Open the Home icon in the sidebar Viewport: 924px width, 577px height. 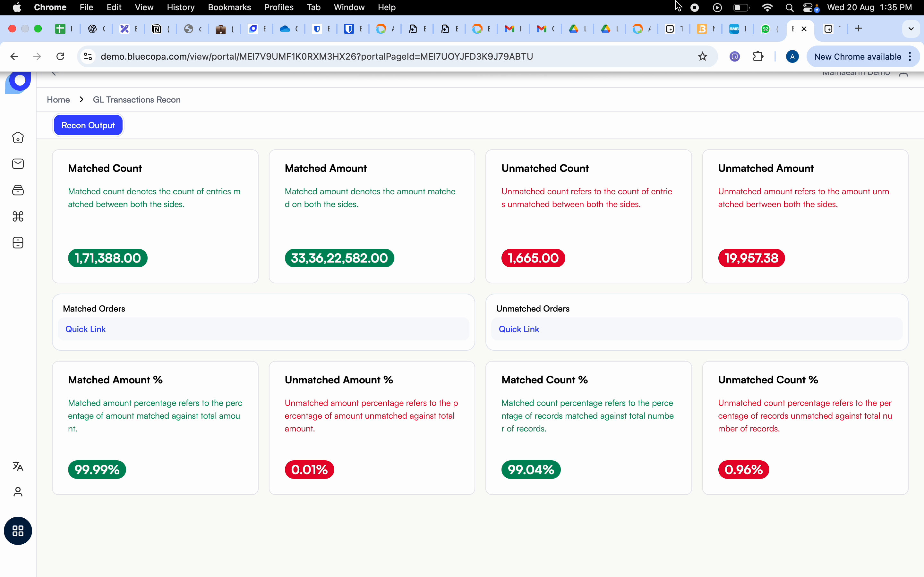18,138
